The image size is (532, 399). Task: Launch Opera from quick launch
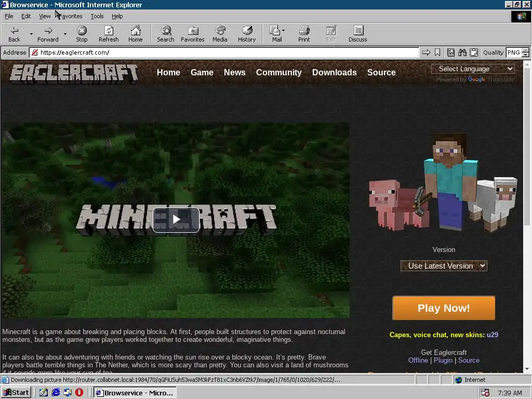(x=79, y=393)
